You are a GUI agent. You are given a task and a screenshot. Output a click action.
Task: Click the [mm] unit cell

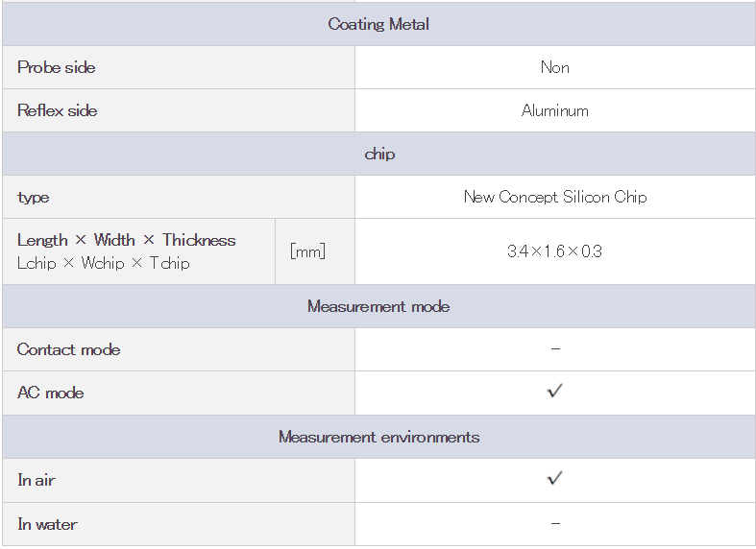tap(307, 251)
